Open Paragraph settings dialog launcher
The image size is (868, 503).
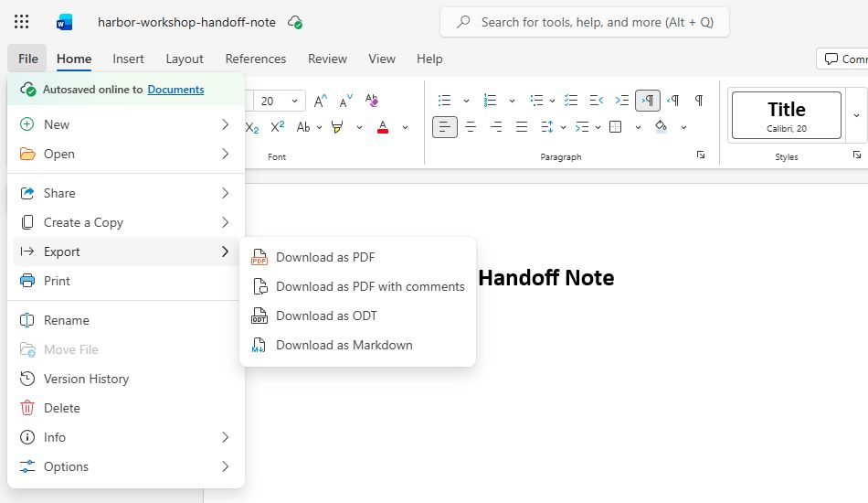(701, 155)
